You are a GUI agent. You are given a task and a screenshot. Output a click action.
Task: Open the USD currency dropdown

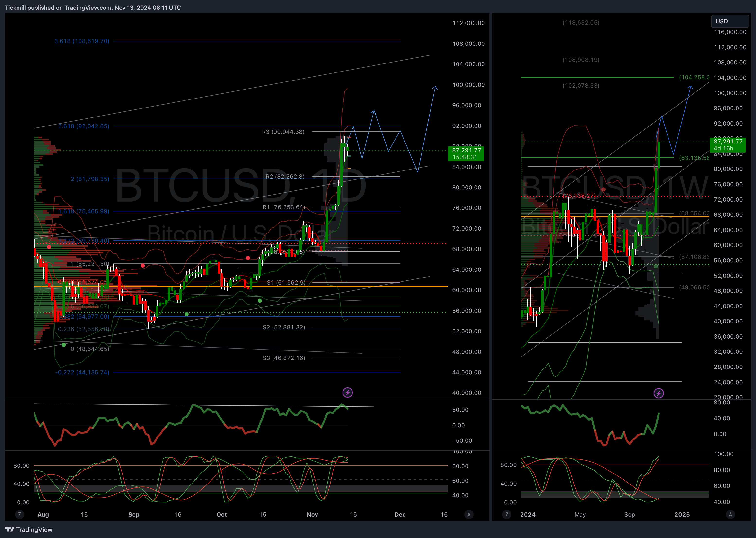[x=730, y=21]
